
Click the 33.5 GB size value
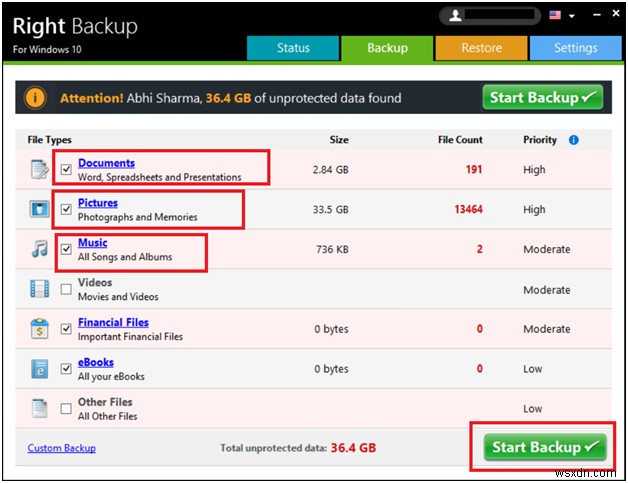pyautogui.click(x=330, y=209)
